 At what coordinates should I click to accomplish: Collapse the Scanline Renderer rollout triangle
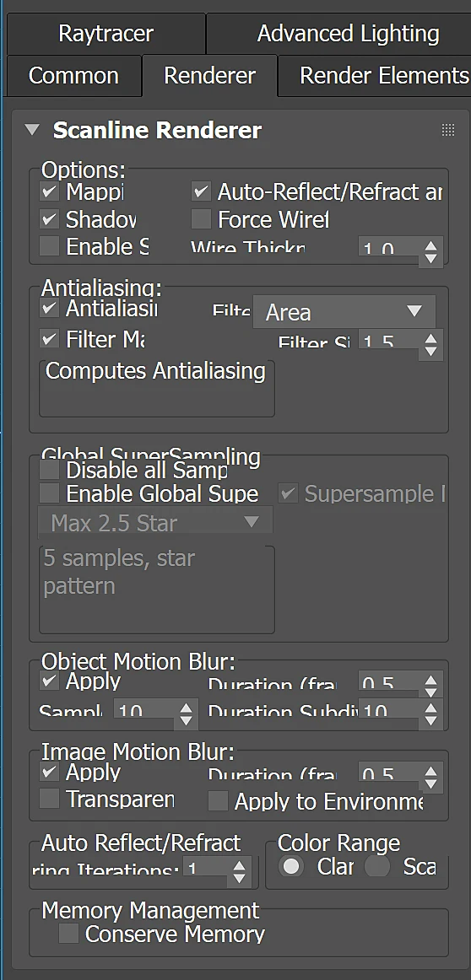click(32, 130)
